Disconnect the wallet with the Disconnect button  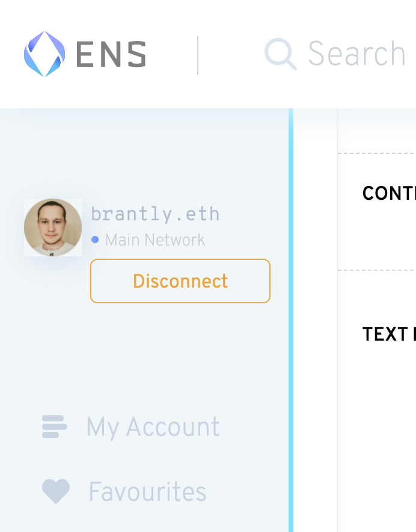(180, 281)
